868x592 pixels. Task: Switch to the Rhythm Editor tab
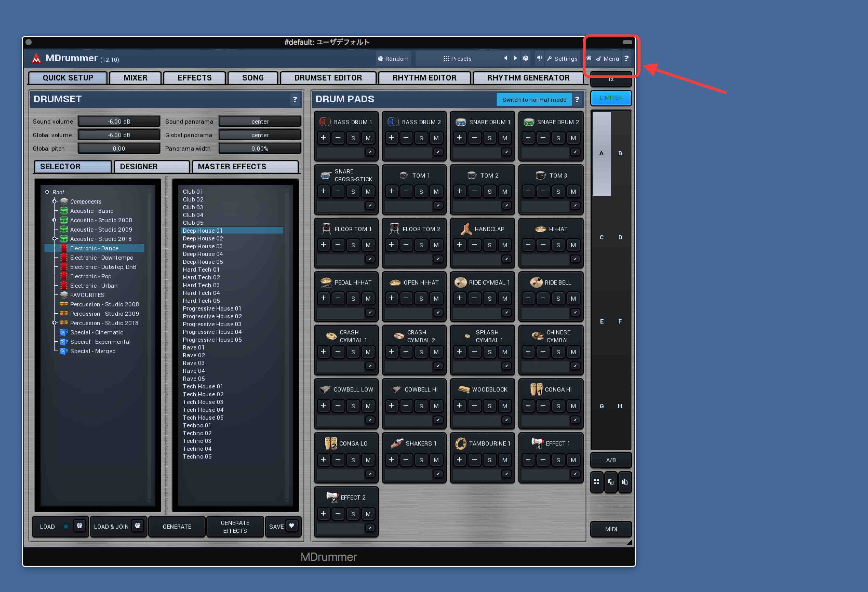(x=424, y=78)
